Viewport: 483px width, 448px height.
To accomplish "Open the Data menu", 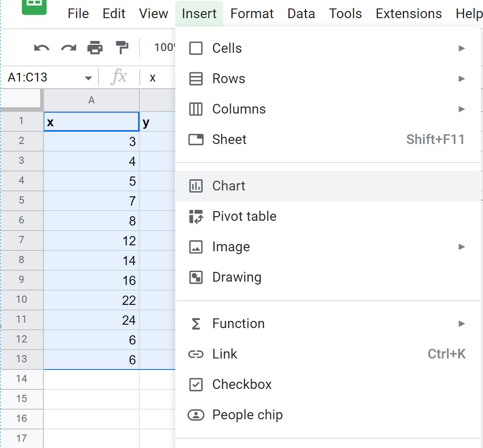I will point(301,14).
